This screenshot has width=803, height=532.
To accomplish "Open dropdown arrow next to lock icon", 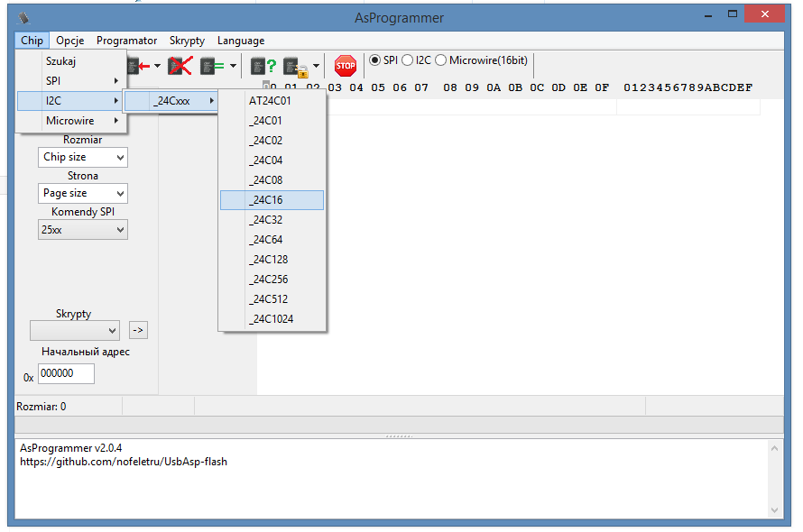I will point(316,66).
